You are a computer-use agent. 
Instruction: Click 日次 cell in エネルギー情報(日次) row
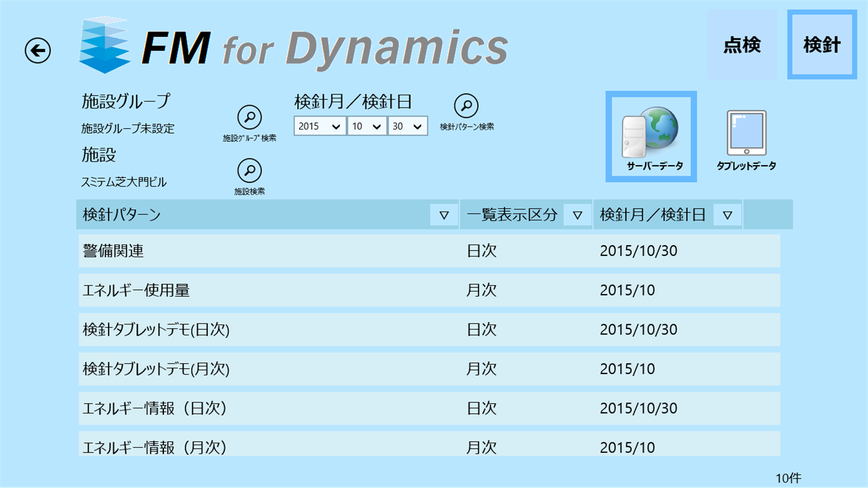(x=482, y=408)
